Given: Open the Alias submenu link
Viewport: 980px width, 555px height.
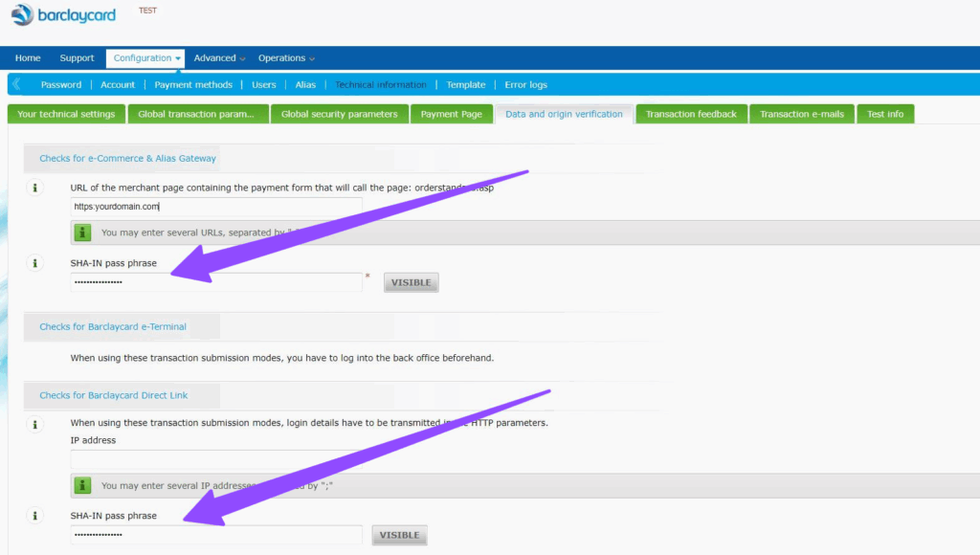Looking at the screenshot, I should (305, 84).
